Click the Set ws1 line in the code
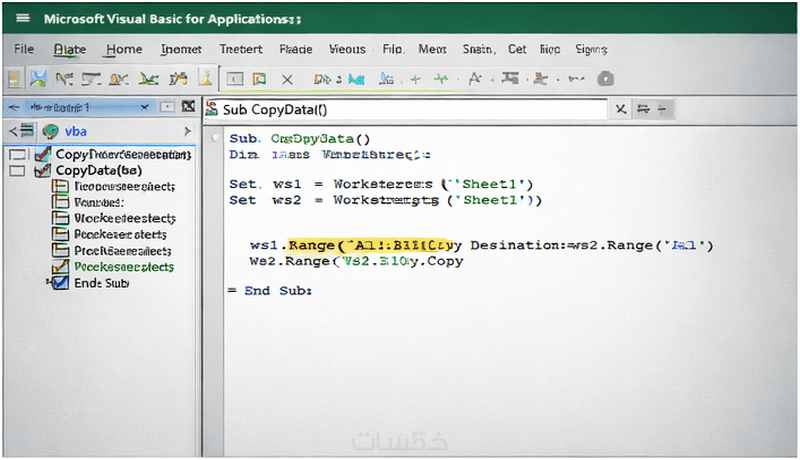Screen dimensions: 800x460 coord(381,184)
